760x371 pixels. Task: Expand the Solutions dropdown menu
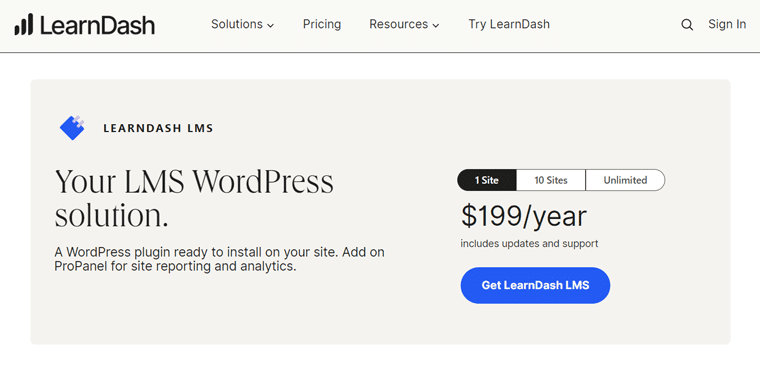tap(242, 24)
